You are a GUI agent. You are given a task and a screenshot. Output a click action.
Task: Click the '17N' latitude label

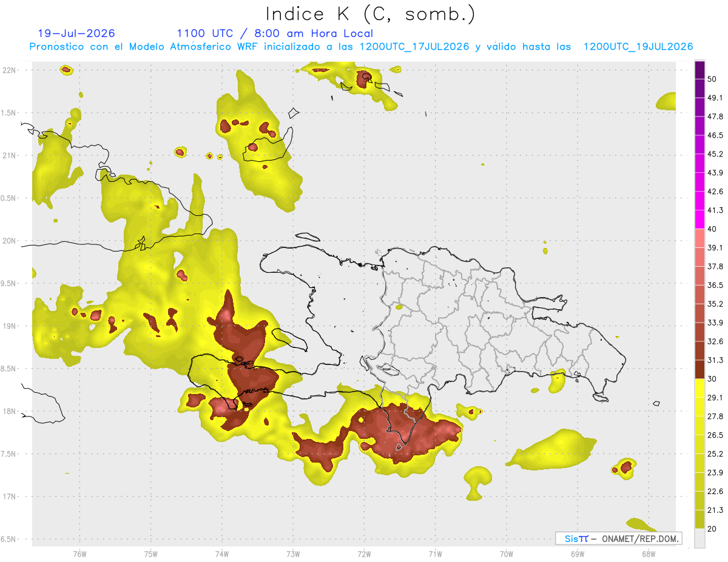[8, 497]
